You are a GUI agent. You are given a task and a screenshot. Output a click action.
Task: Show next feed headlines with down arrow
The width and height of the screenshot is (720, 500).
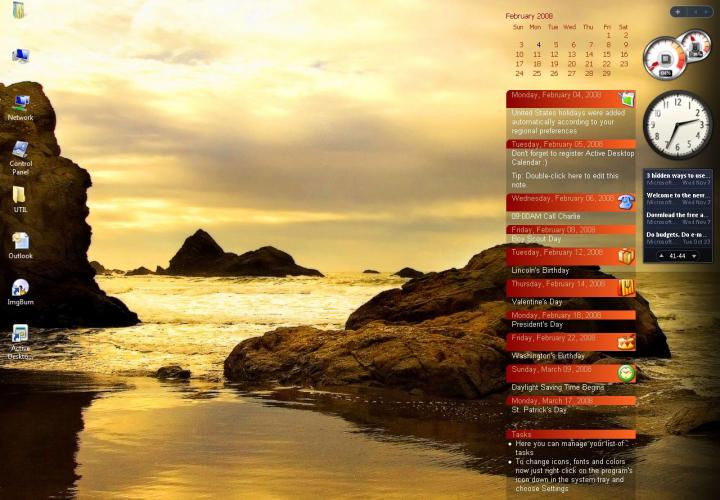click(x=694, y=256)
